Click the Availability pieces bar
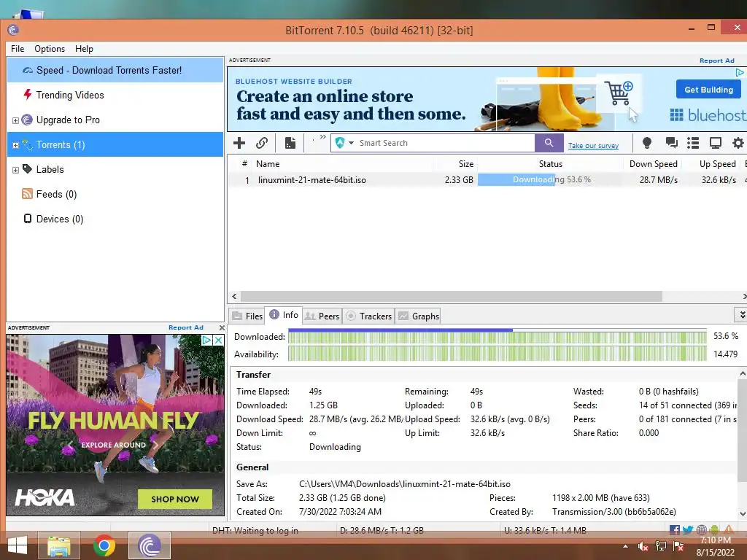 click(498, 354)
